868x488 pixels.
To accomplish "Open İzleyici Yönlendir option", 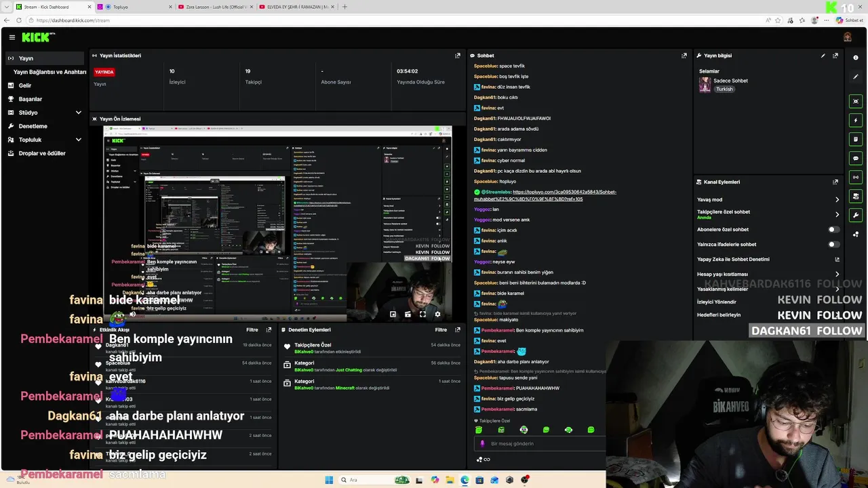I will 768,302.
